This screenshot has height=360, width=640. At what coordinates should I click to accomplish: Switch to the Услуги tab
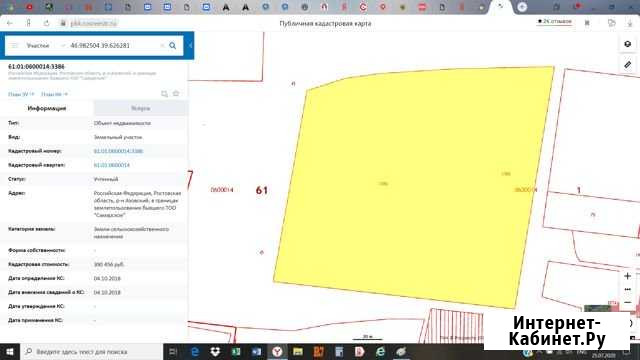141,108
